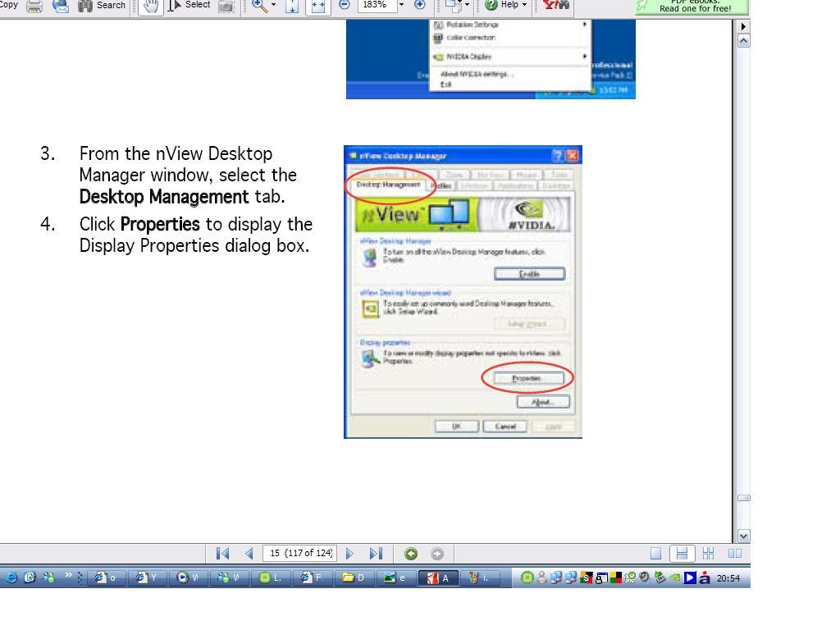
Task: Click the vertical scrollbar up arrow
Action: [743, 41]
